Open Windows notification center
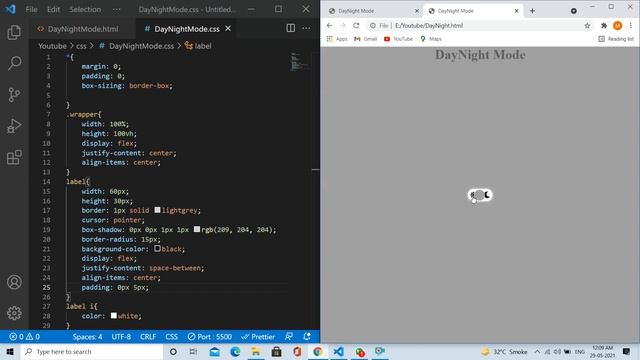This screenshot has height=360, width=640. (x=627, y=351)
